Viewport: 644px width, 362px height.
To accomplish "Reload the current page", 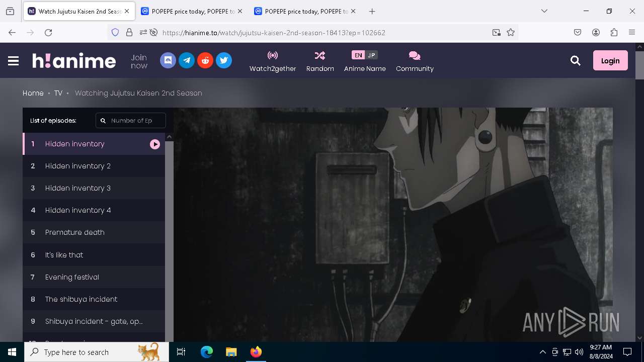I will click(48, 32).
